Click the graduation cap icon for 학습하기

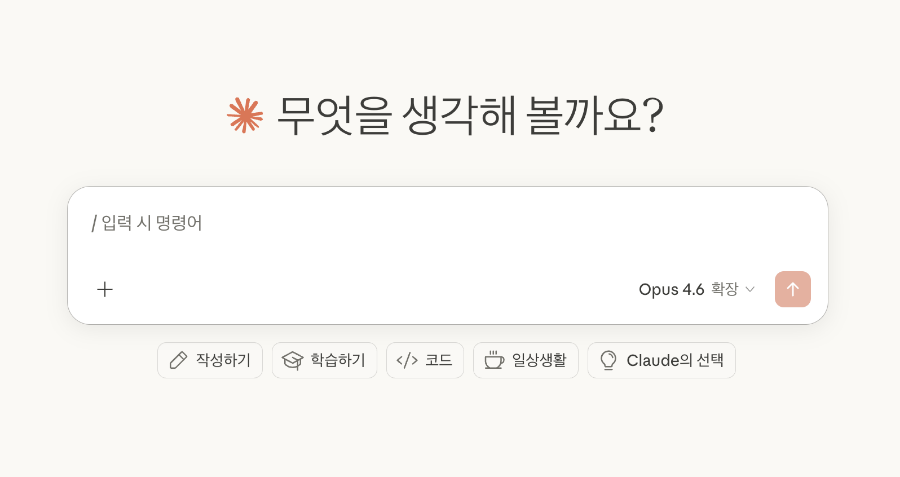[292, 360]
